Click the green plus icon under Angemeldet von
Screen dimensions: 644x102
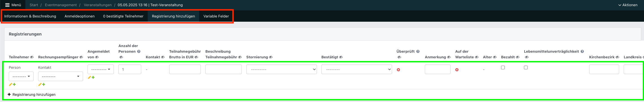tap(93, 77)
